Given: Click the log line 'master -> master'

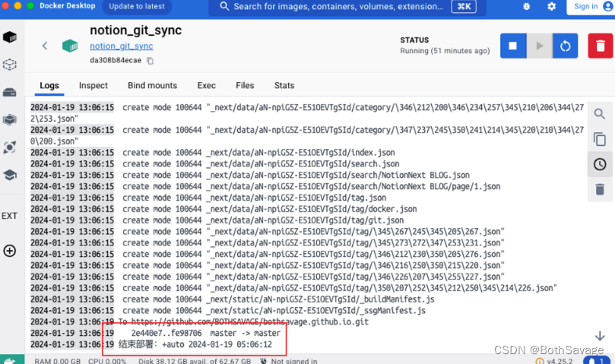Looking at the screenshot, I should 156,334.
